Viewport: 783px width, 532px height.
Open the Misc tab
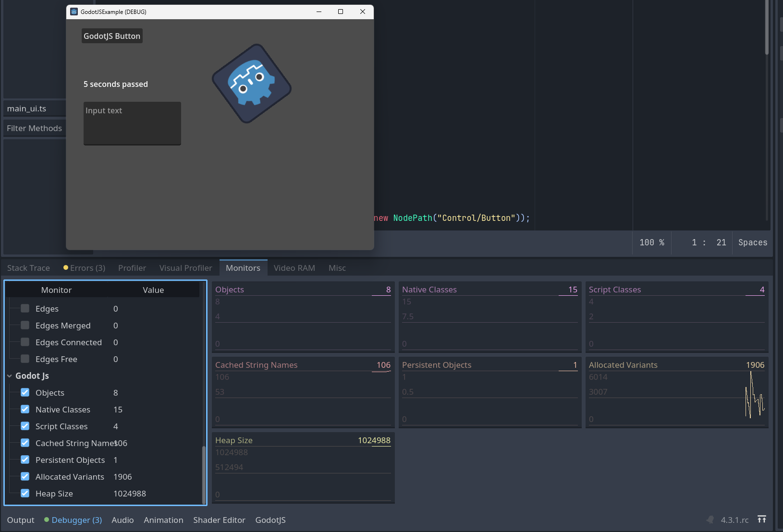[337, 268]
